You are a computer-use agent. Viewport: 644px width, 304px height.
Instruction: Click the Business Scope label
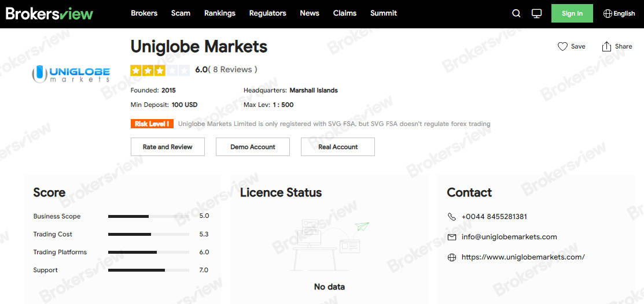point(57,216)
